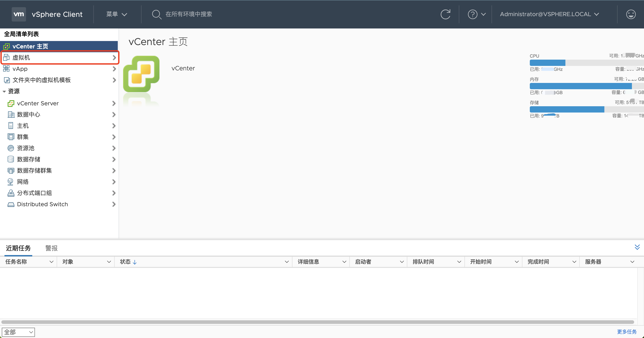Click the 数据存储 datastore icon
644x338 pixels.
tap(11, 159)
